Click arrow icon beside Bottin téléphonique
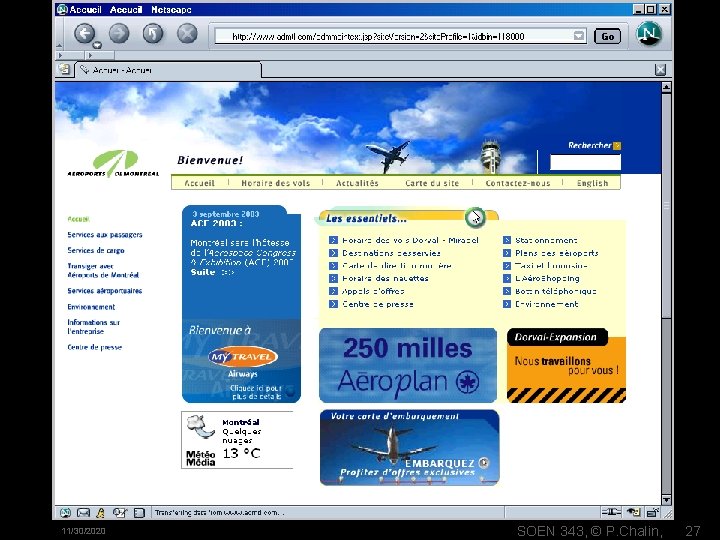The width and height of the screenshot is (720, 540). tap(507, 291)
